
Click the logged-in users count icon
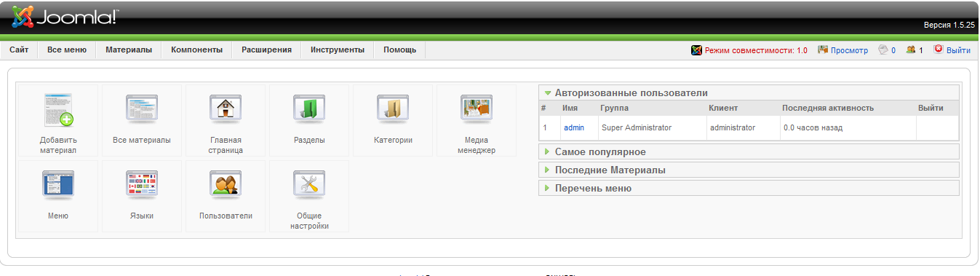[x=910, y=50]
